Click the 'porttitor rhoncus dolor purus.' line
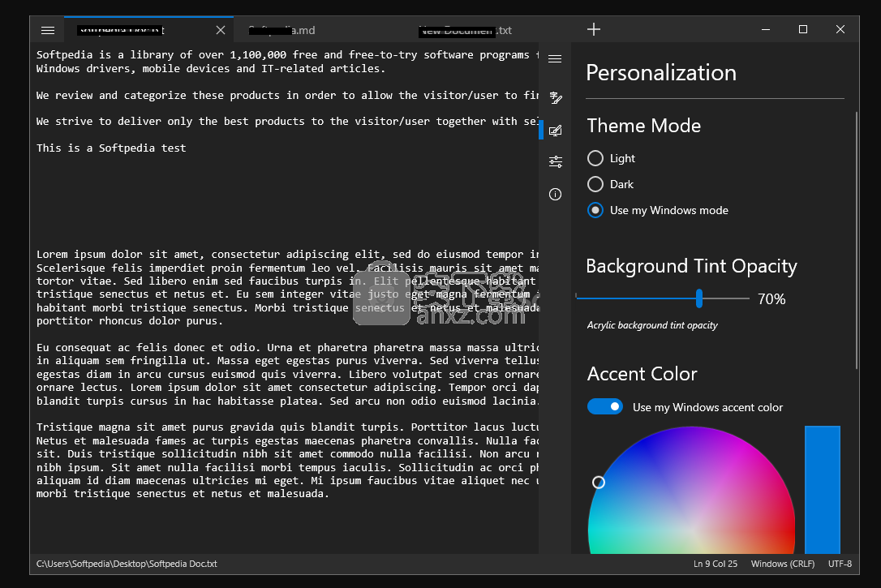 point(130,321)
